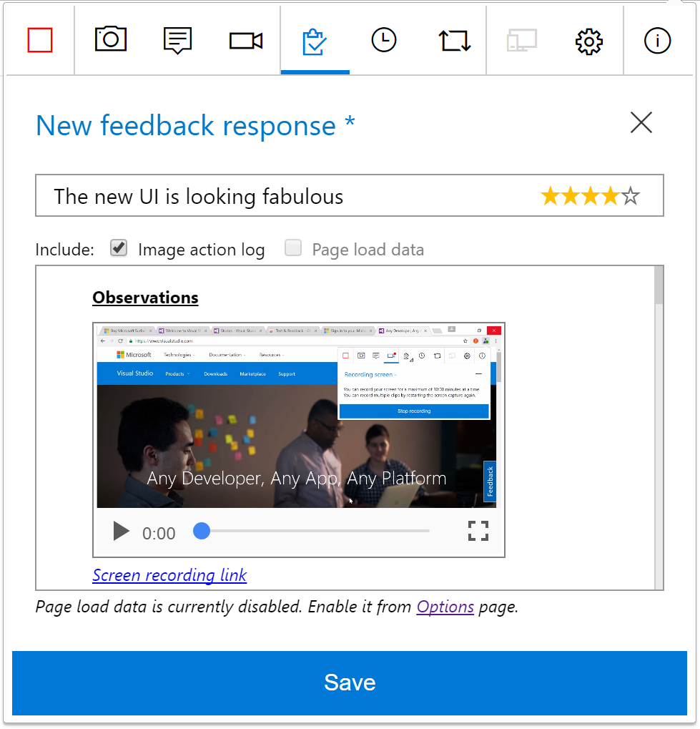The height and width of the screenshot is (729, 700).
Task: Click the video seek slider handle
Action: click(201, 531)
